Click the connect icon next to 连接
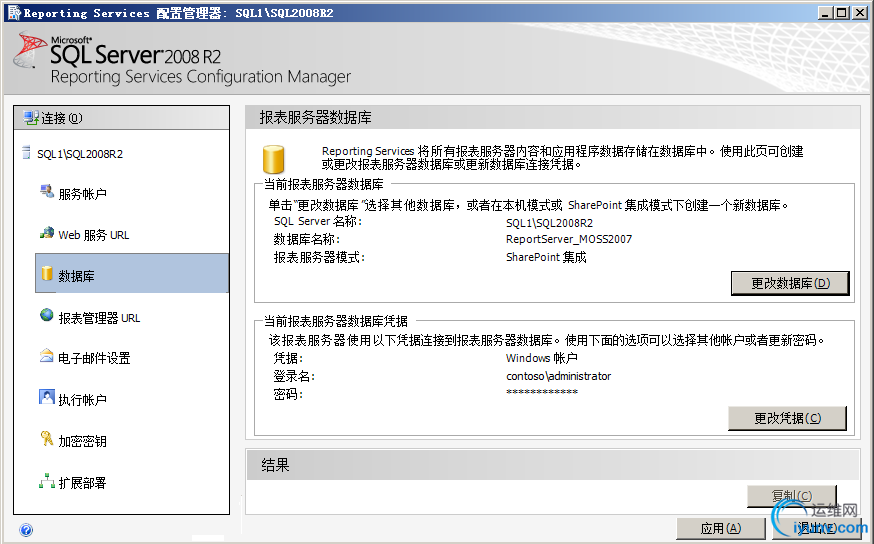 pos(31,118)
